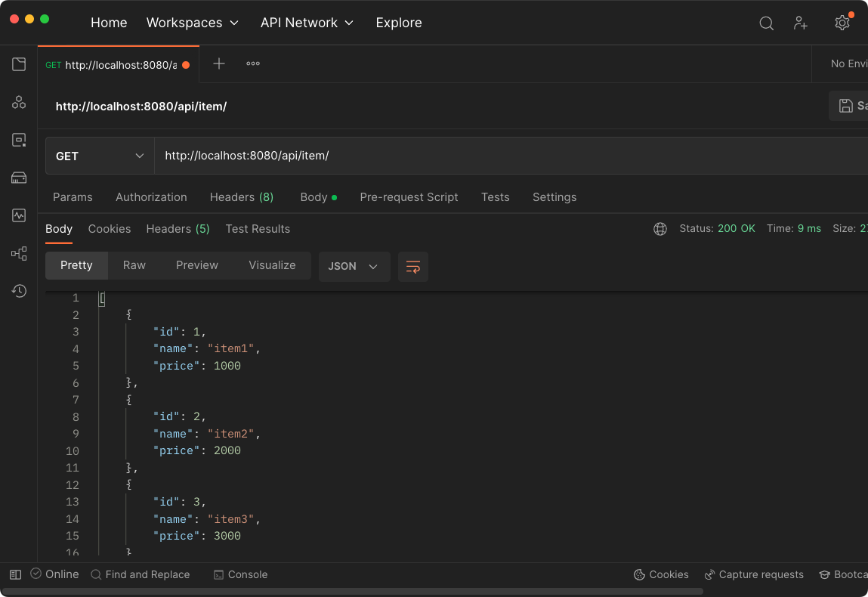
Task: Toggle the sidebar layout icon in status bar
Action: tap(16, 574)
